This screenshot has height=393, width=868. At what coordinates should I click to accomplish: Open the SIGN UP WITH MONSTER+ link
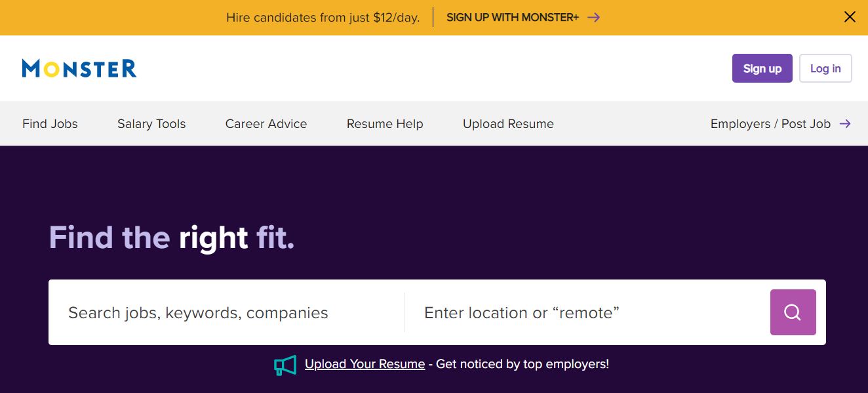(x=512, y=18)
